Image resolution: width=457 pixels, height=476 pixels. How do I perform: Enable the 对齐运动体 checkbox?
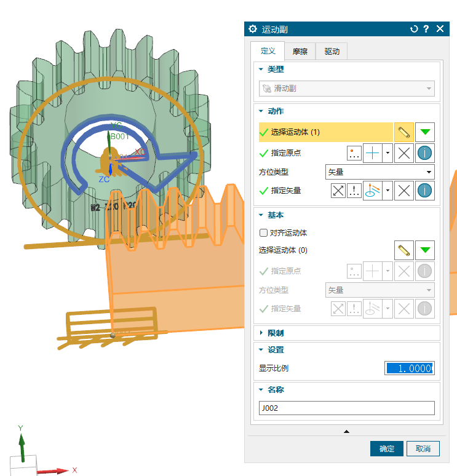pos(264,233)
